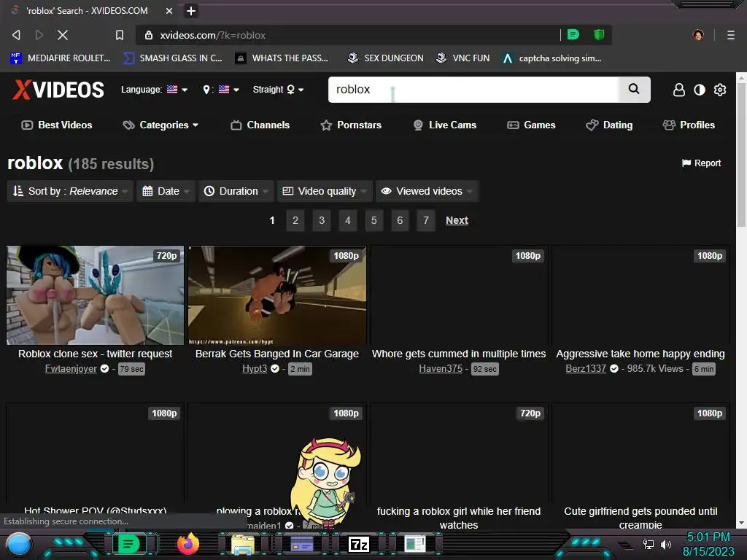Toggle the dark/light contrast theme icon
The image size is (747, 560).
[x=700, y=90]
